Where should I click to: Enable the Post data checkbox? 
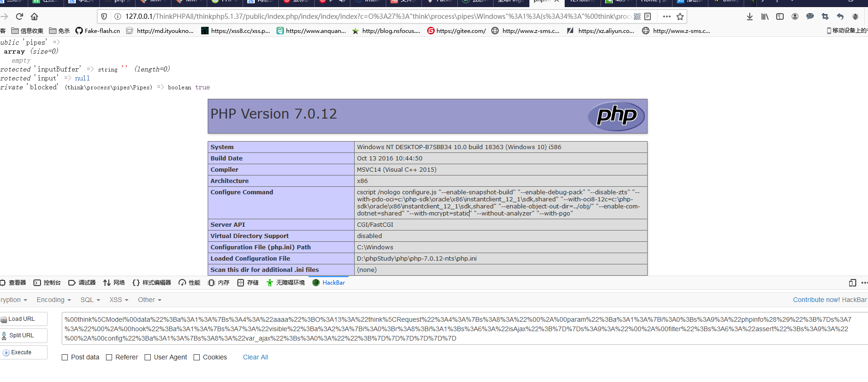pos(65,358)
